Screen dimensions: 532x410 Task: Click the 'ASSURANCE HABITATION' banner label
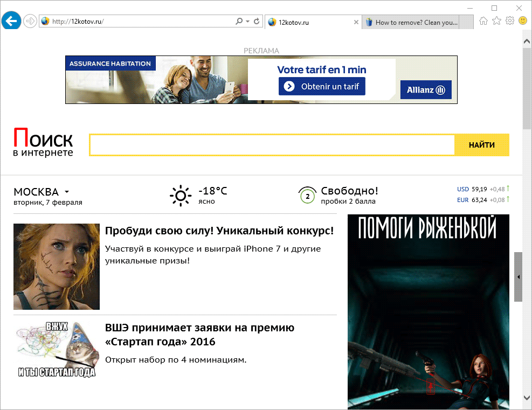(x=110, y=64)
